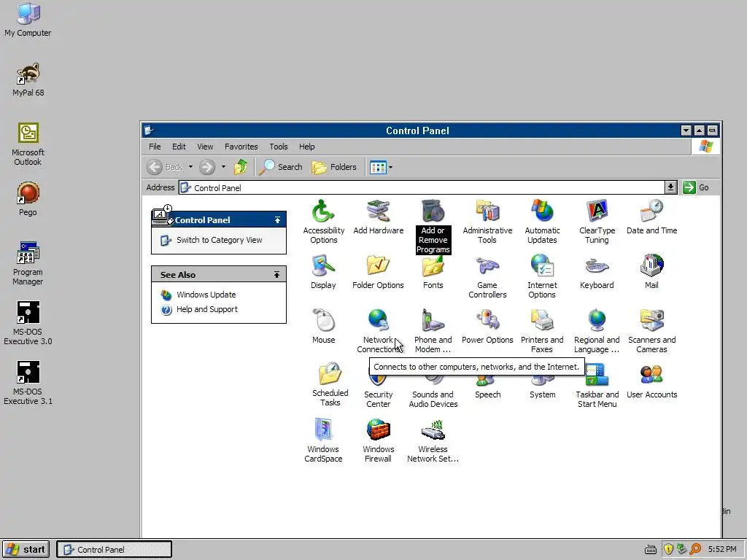The height and width of the screenshot is (560, 747).
Task: Open Security Center label
Action: [x=379, y=399]
